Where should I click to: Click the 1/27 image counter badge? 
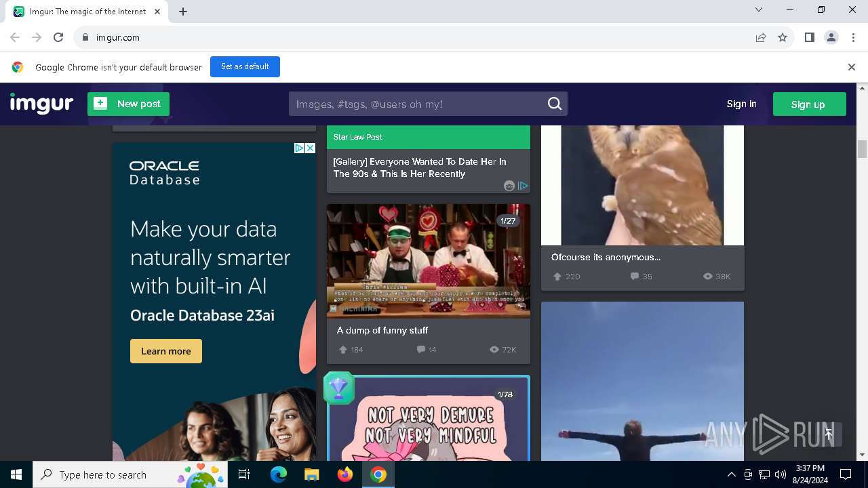[x=508, y=221]
